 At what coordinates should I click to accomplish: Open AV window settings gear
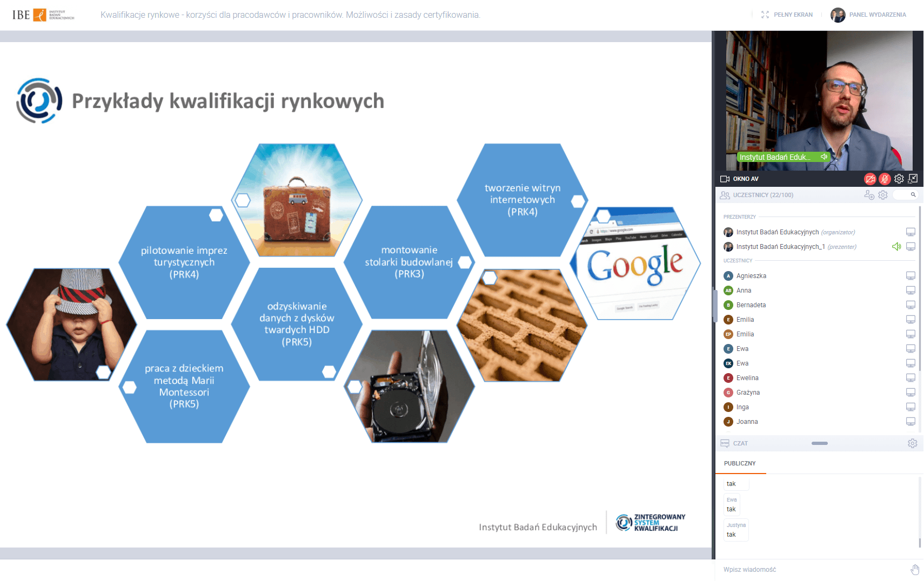(x=899, y=179)
